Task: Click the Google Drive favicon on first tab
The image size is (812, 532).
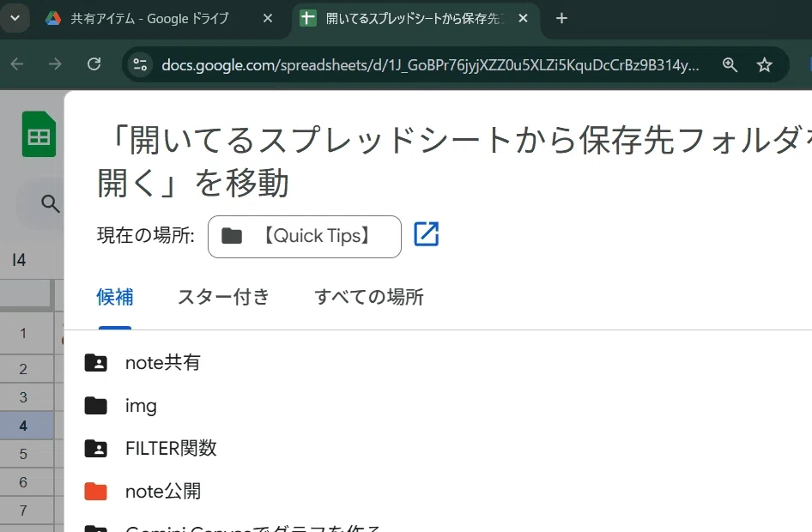Action: point(53,19)
